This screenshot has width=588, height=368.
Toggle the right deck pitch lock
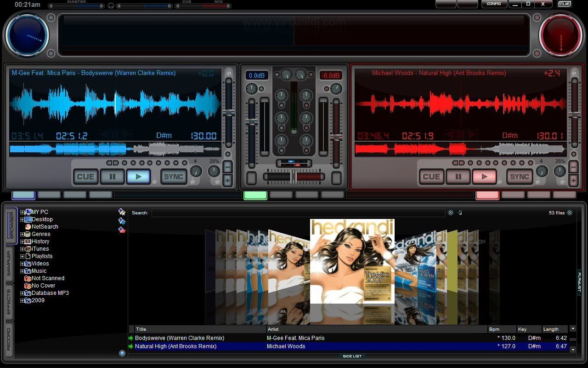point(574,73)
